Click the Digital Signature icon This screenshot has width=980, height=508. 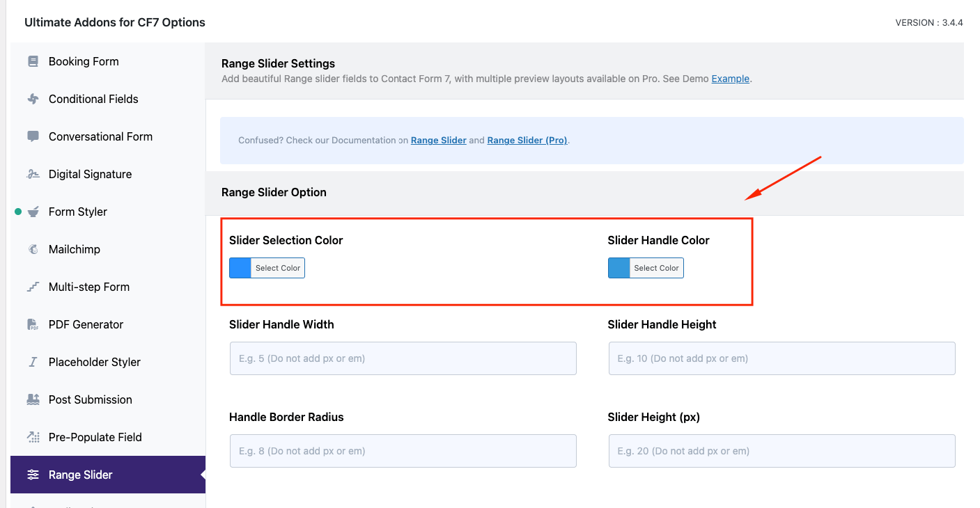[33, 174]
